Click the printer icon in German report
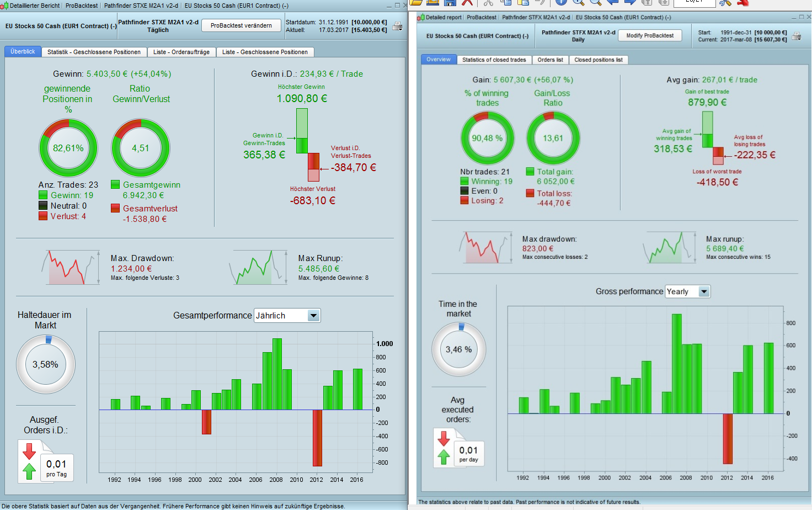 tap(397, 26)
